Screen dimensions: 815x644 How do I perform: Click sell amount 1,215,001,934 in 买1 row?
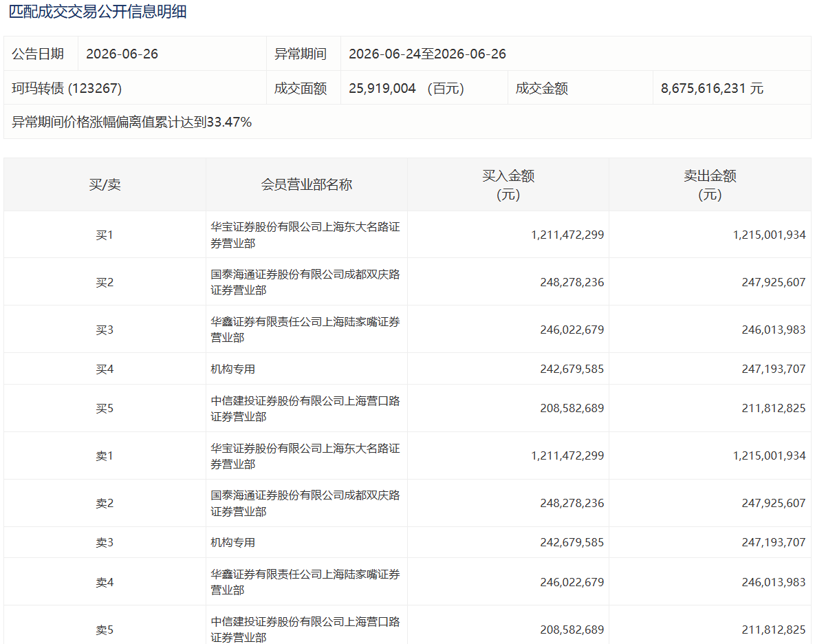click(x=769, y=235)
